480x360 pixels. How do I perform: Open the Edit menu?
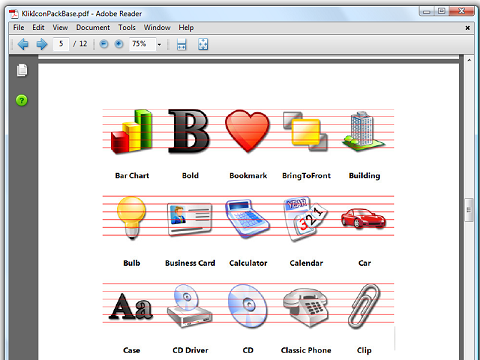38,27
